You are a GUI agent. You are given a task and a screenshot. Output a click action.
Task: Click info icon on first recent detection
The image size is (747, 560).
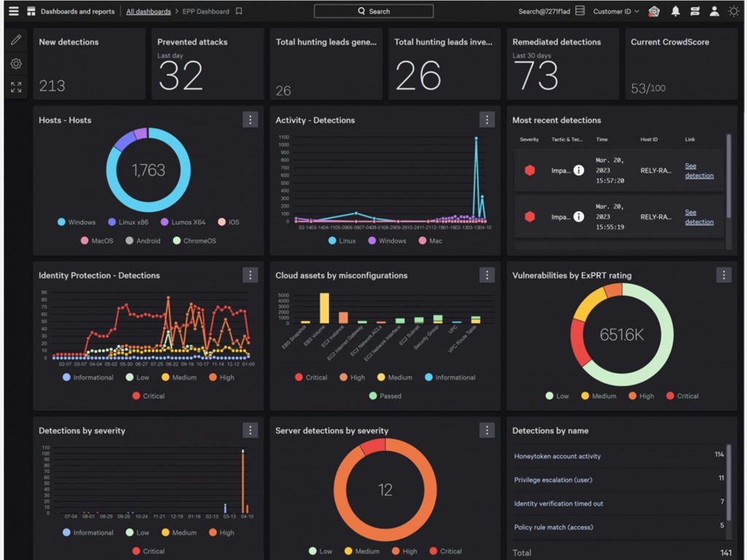click(x=578, y=171)
